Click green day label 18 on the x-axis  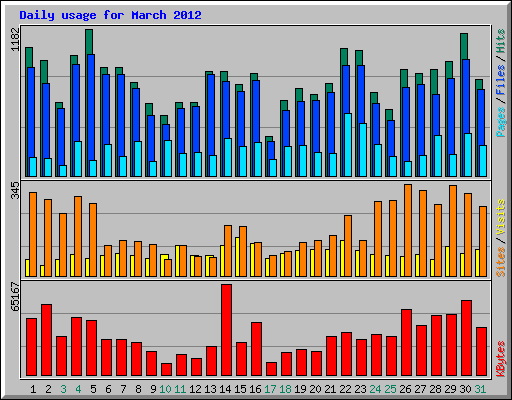coord(285,389)
